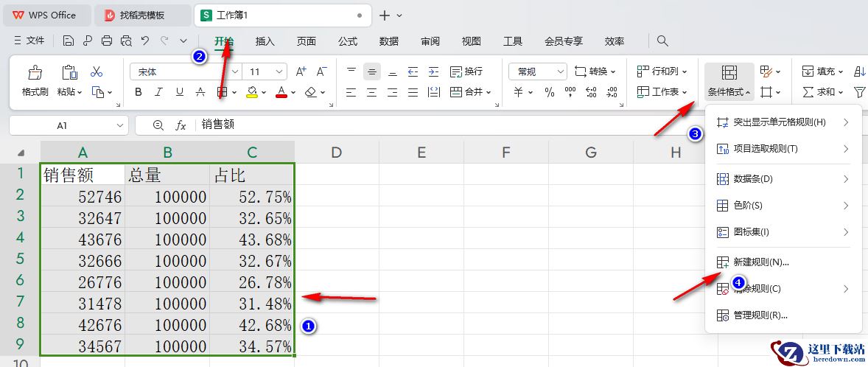Click the Save icon in quick access toolbar
868x367 pixels.
[x=68, y=41]
